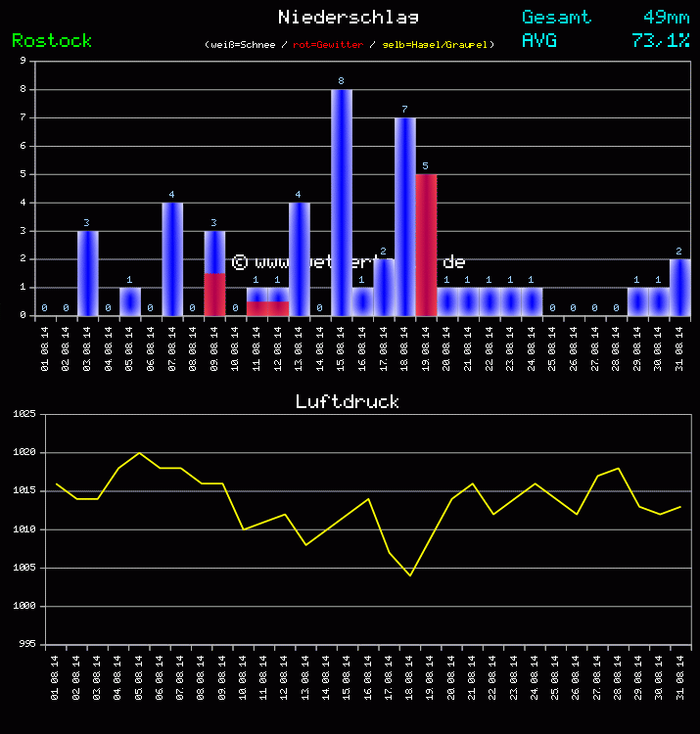Select the 49mm total value
This screenshot has width=700, height=734.
tap(666, 17)
